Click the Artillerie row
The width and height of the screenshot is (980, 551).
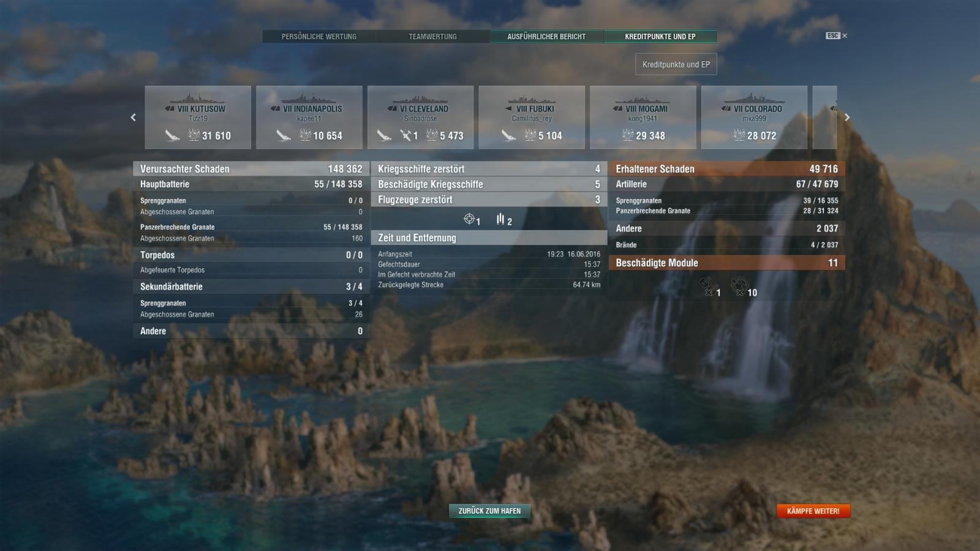tap(727, 184)
